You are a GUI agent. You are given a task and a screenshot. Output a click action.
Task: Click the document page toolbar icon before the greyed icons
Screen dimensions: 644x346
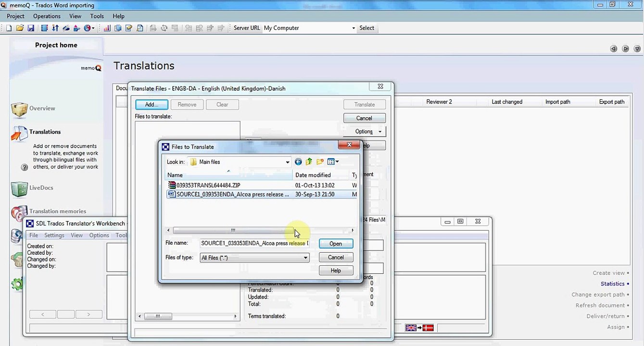click(x=139, y=28)
